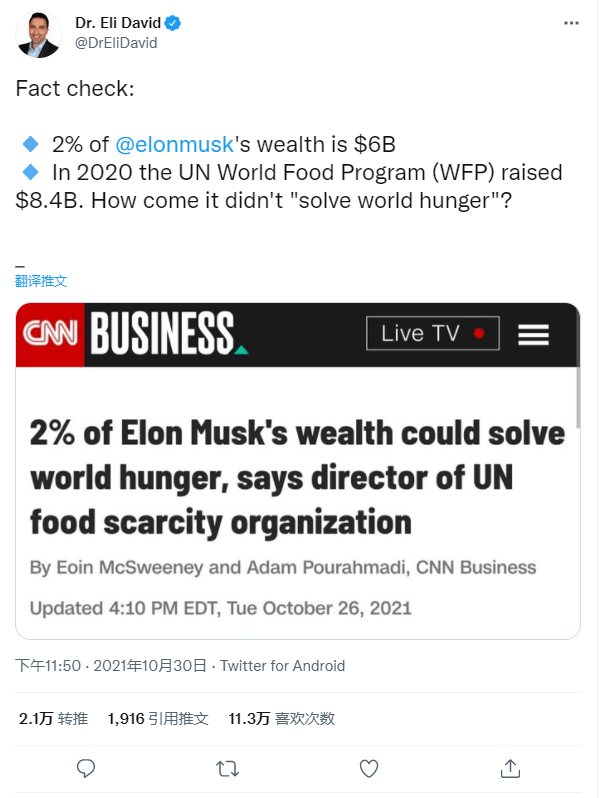601x798 pixels.
Task: Click the @DrEliDavid handle
Action: click(116, 42)
